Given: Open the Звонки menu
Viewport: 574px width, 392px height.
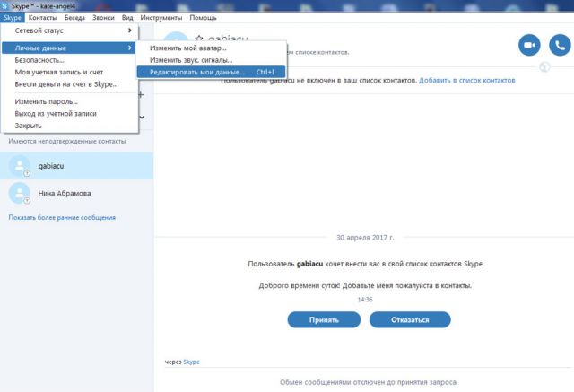Looking at the screenshot, I should tap(103, 18).
